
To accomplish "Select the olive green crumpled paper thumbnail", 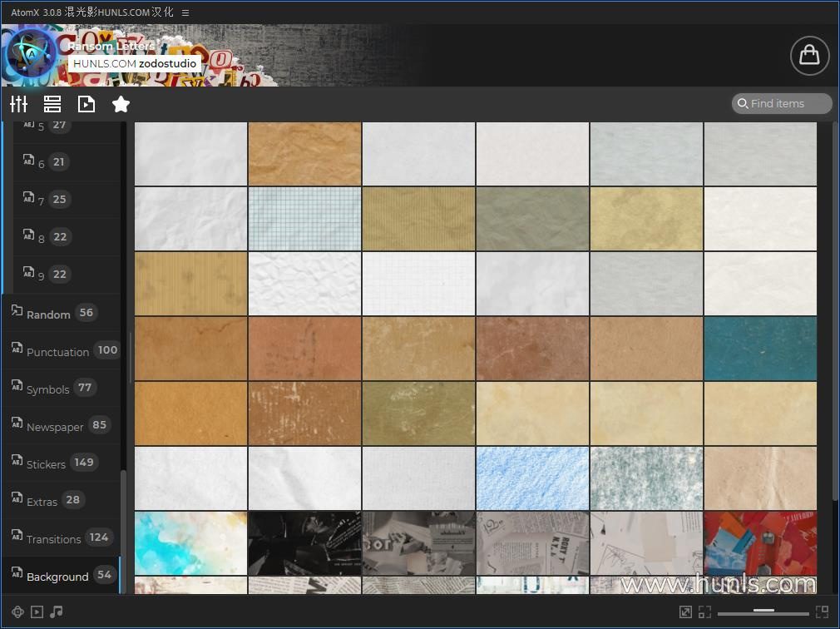I will (532, 219).
